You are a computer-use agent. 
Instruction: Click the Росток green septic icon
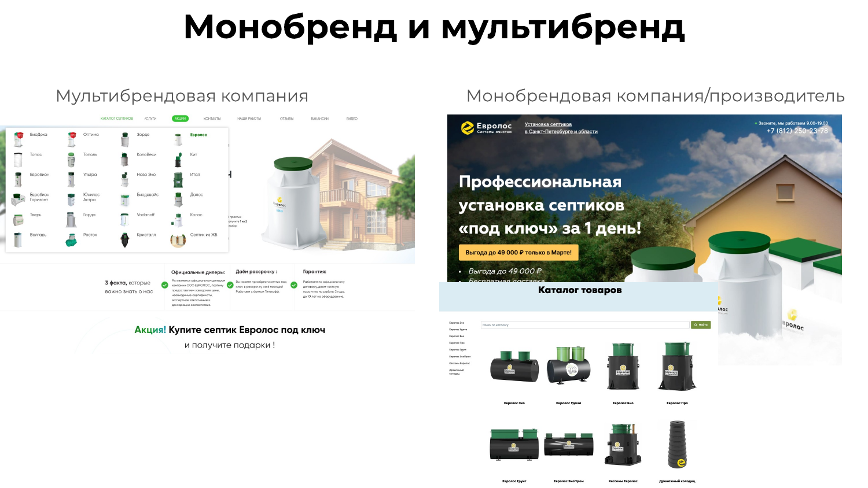71,239
